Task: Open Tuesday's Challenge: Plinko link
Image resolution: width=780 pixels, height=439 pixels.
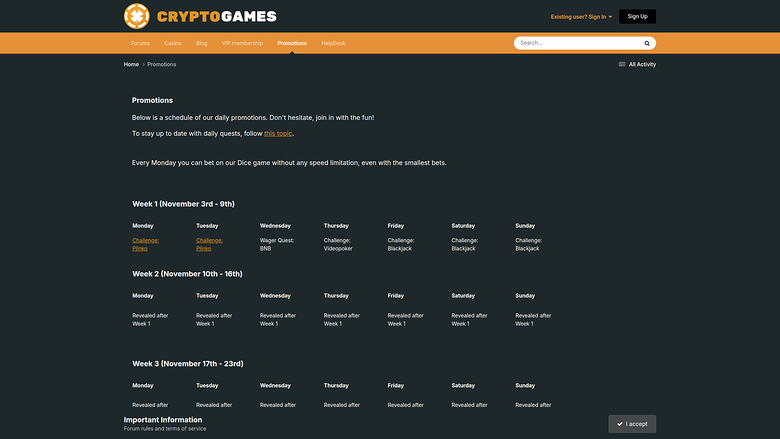Action: click(x=209, y=244)
